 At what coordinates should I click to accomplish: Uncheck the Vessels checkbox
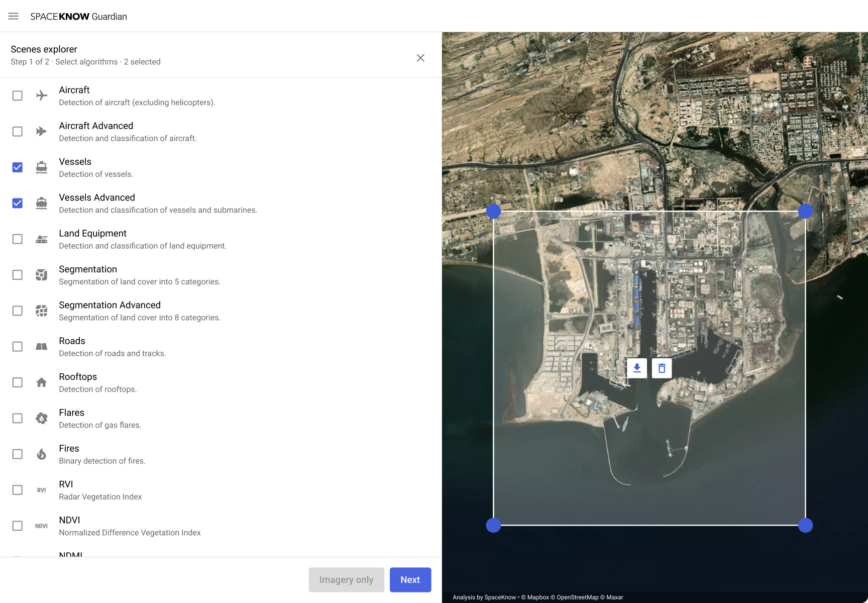pos(18,167)
